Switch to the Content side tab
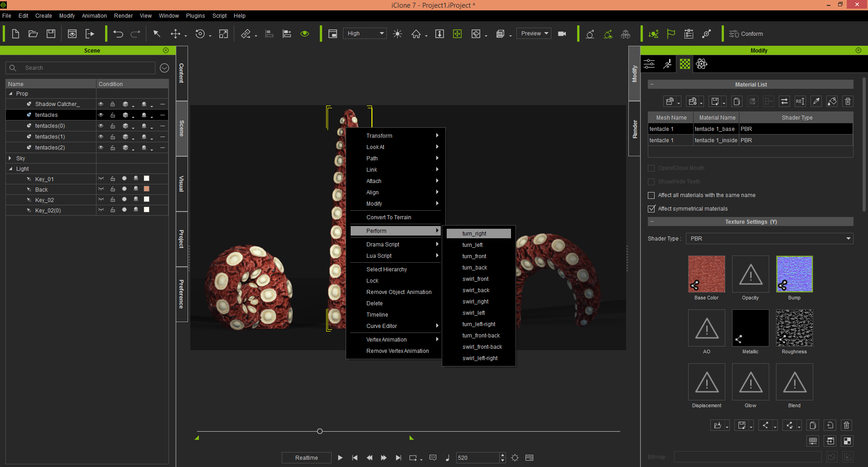This screenshot has height=467, width=868. [x=182, y=73]
